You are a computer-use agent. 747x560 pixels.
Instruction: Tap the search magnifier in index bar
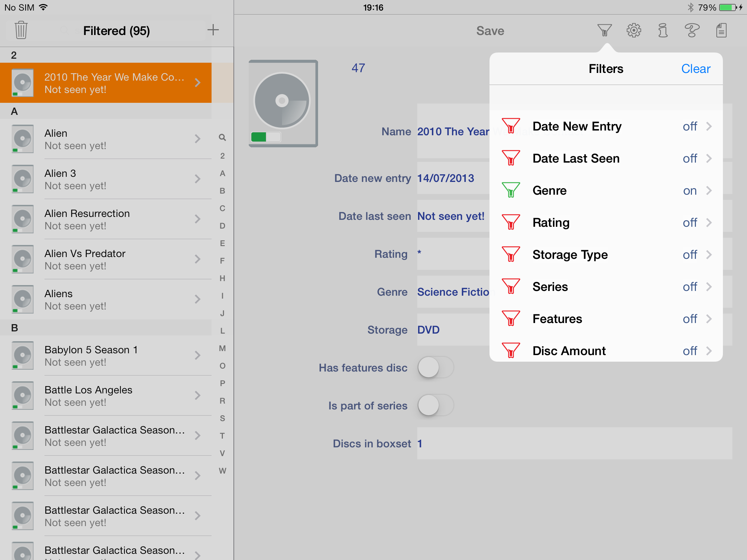click(222, 137)
